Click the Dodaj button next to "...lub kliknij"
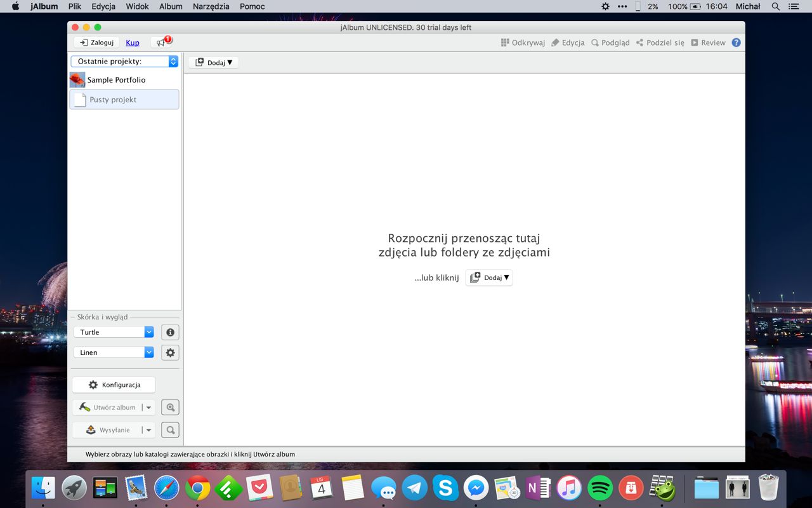 click(x=489, y=277)
